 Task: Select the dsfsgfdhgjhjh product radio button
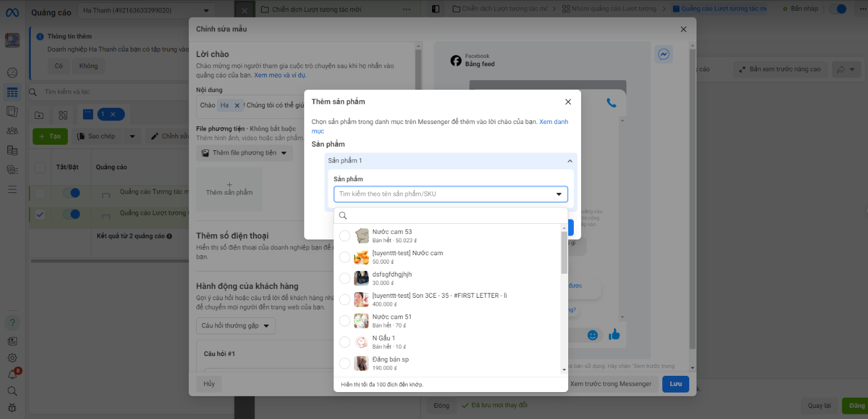345,278
